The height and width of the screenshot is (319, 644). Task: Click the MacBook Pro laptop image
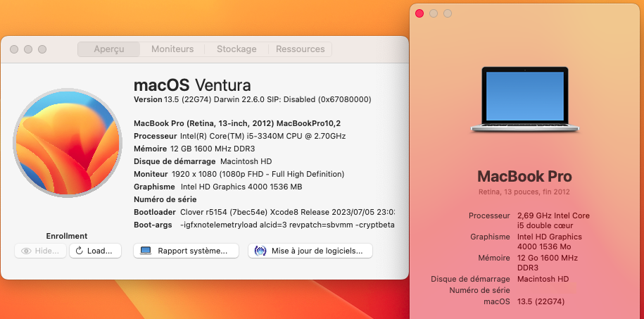pos(525,99)
